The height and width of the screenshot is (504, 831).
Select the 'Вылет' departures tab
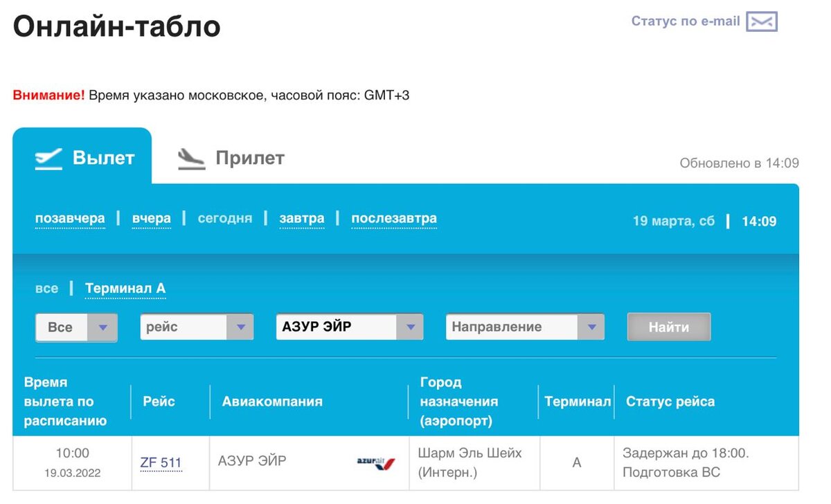coord(82,157)
